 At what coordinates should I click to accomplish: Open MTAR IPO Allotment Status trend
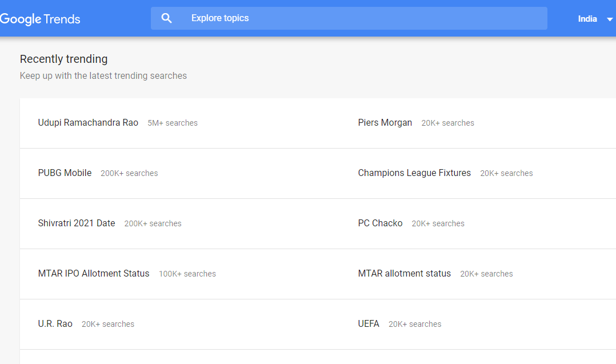(94, 273)
